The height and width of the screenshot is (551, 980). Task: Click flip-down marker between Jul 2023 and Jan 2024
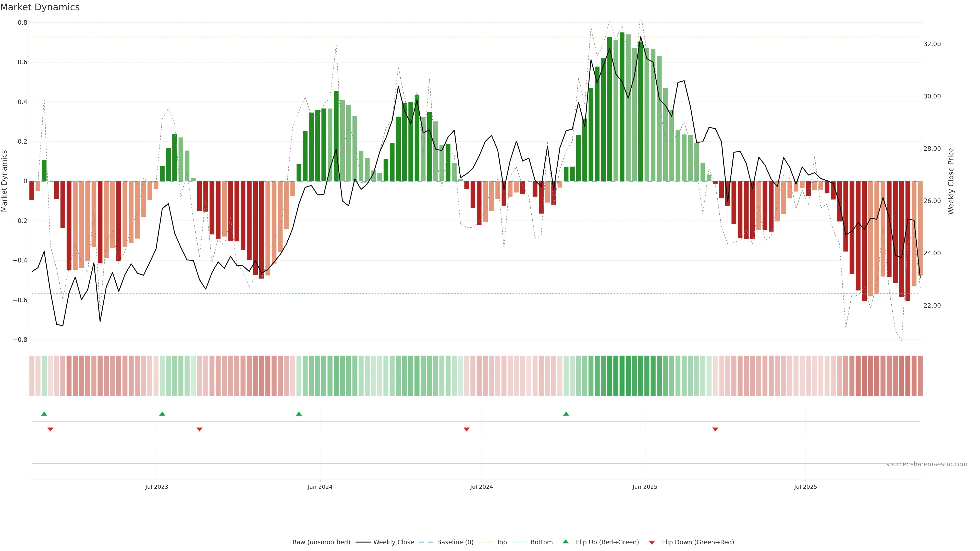(199, 429)
